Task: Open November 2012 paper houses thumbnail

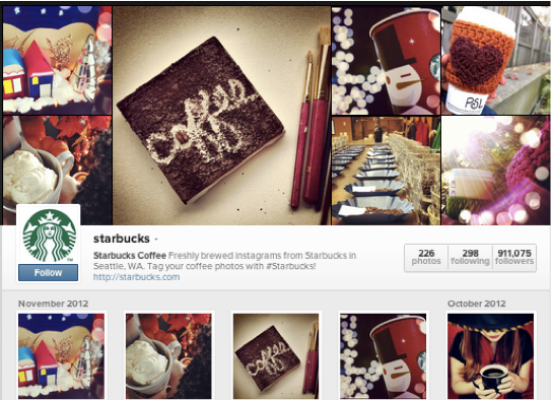Action: (x=61, y=356)
